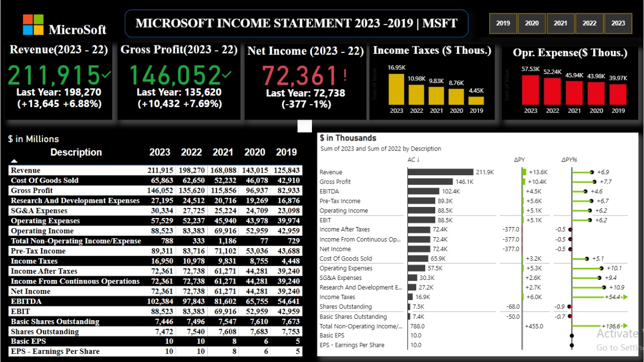The image size is (644, 362).
Task: Toggle the 2021 year slicer button
Action: 560,23
